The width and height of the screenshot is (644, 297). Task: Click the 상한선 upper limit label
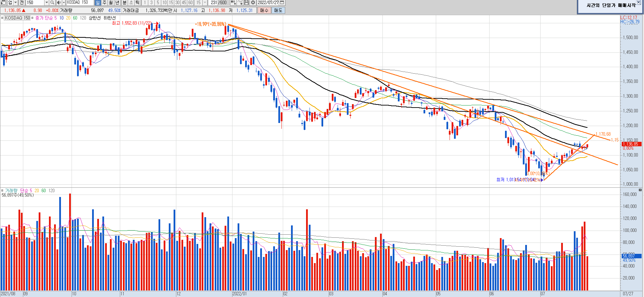click(x=95, y=18)
